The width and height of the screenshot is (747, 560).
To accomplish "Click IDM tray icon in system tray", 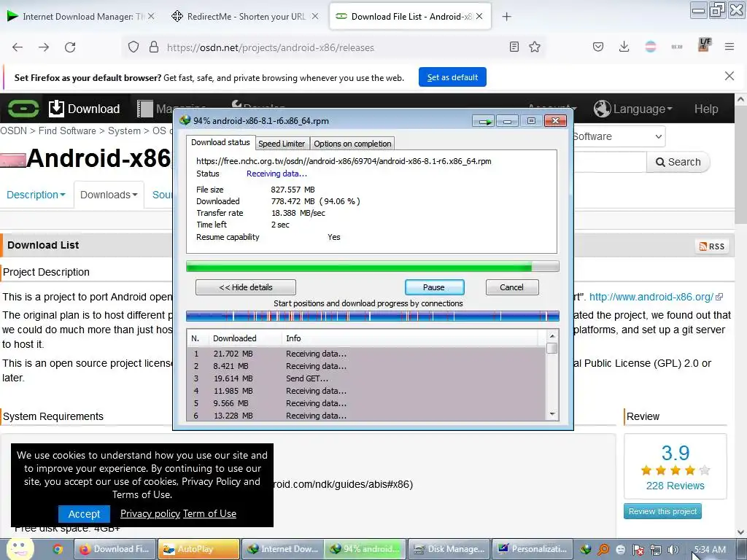I will [x=586, y=550].
